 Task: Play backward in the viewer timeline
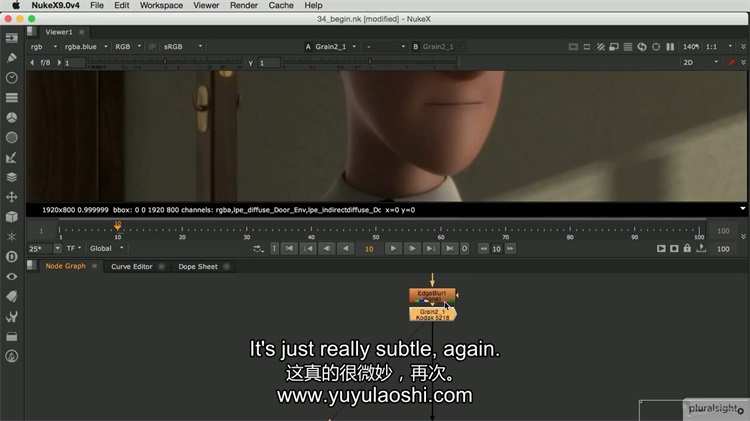[x=345, y=249]
